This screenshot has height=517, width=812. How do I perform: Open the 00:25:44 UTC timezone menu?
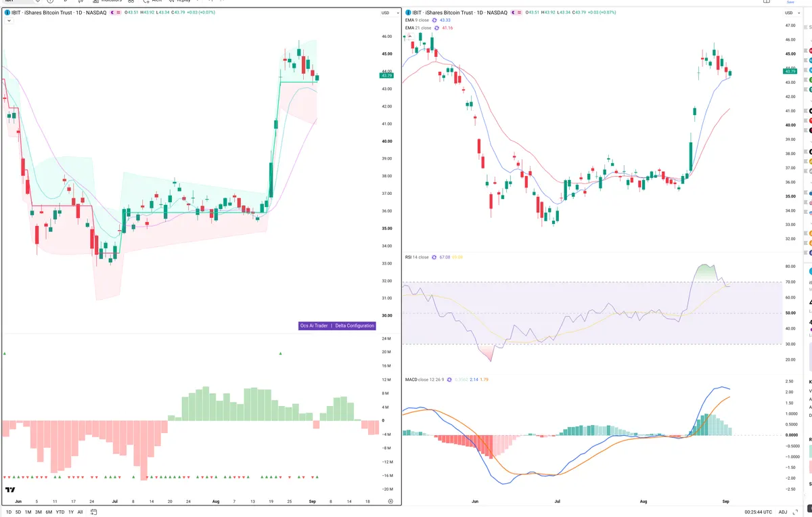[759, 512]
